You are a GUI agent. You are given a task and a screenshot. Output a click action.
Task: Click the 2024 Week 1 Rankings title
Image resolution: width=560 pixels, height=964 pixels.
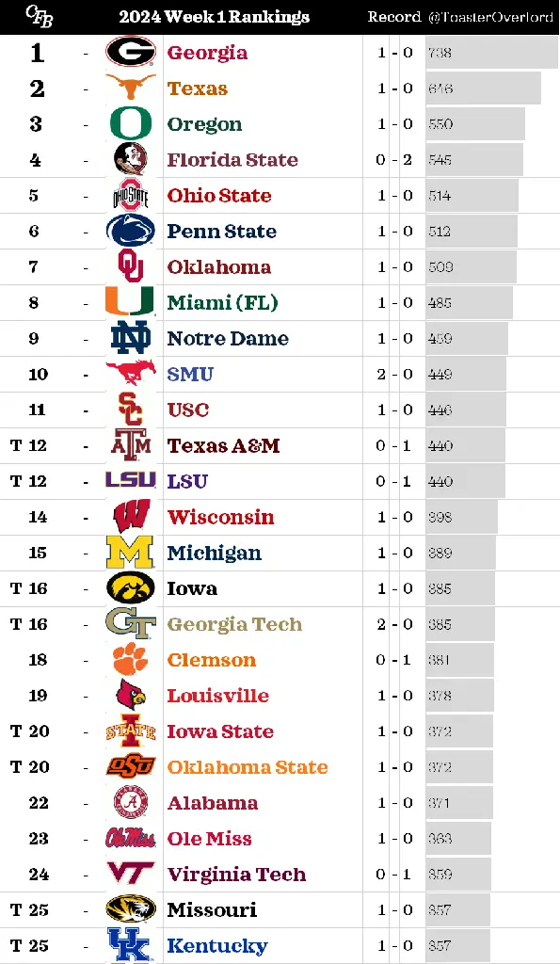pos(215,17)
